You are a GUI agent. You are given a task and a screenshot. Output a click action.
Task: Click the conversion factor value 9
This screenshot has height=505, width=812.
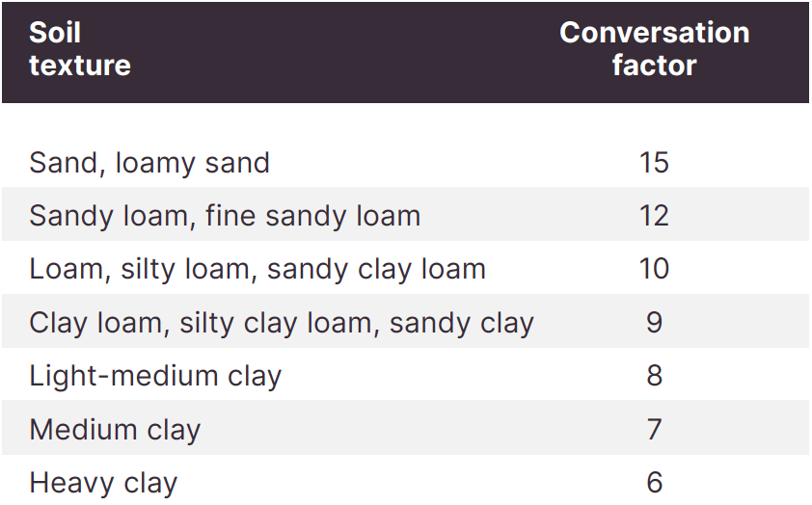pos(654,322)
